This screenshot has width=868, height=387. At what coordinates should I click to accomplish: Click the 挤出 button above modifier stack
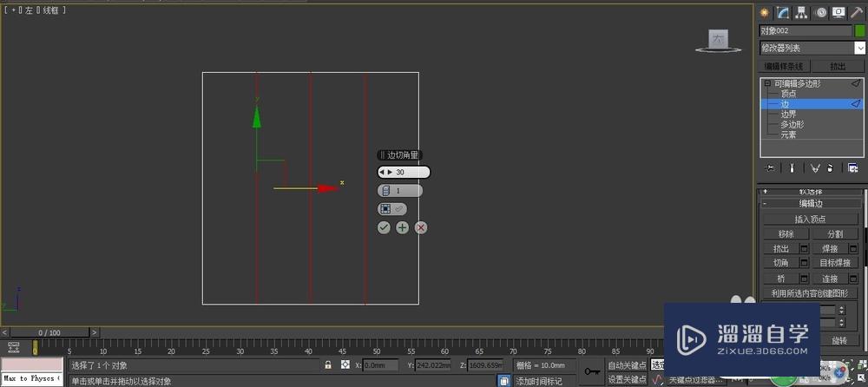(838, 66)
